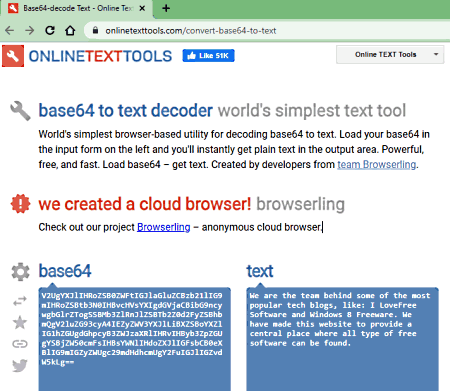Click the red wrench site logo
Viewport: 450px width, 391px height.
[x=13, y=56]
